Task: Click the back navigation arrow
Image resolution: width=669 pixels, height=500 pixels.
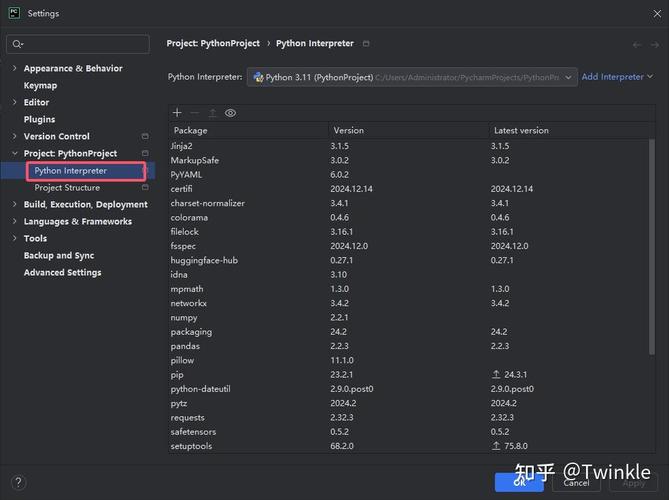Action: pyautogui.click(x=637, y=45)
